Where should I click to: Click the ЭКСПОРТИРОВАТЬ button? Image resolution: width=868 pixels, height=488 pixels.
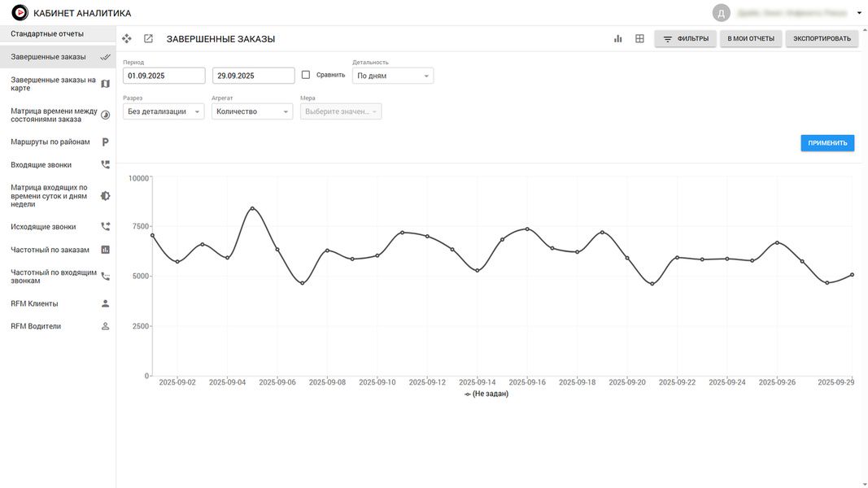822,38
